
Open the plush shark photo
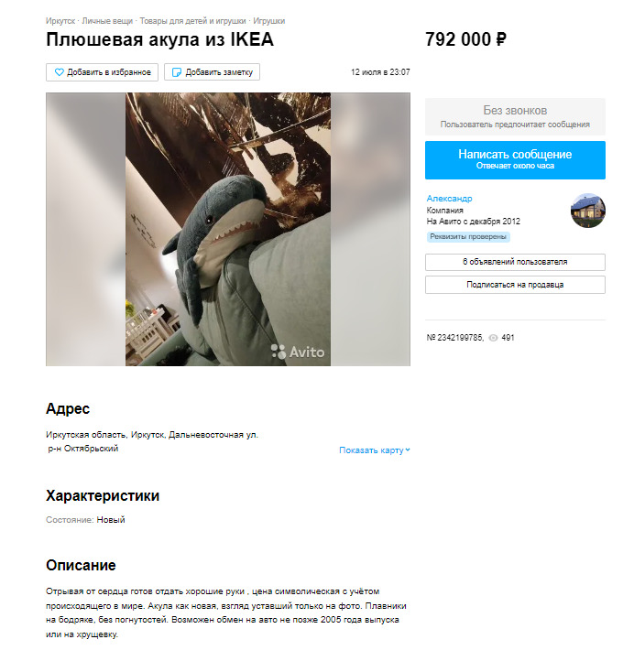pyautogui.click(x=228, y=229)
